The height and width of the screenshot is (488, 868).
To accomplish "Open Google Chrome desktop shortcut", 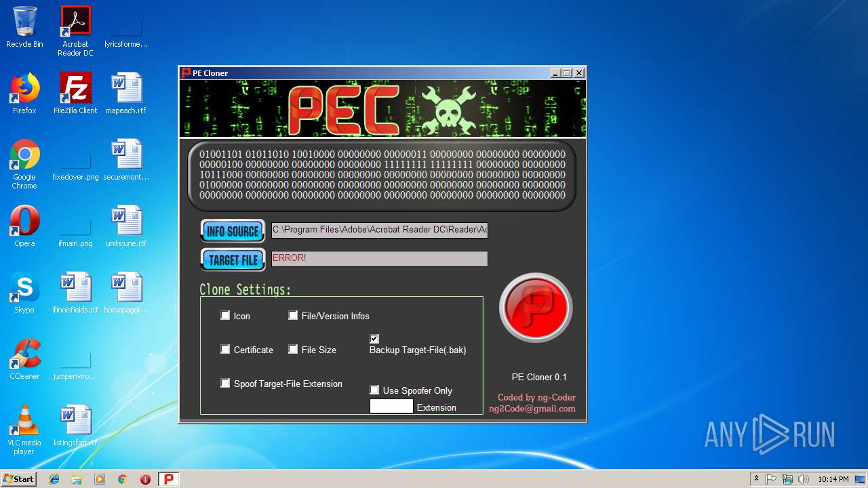I will click(24, 164).
